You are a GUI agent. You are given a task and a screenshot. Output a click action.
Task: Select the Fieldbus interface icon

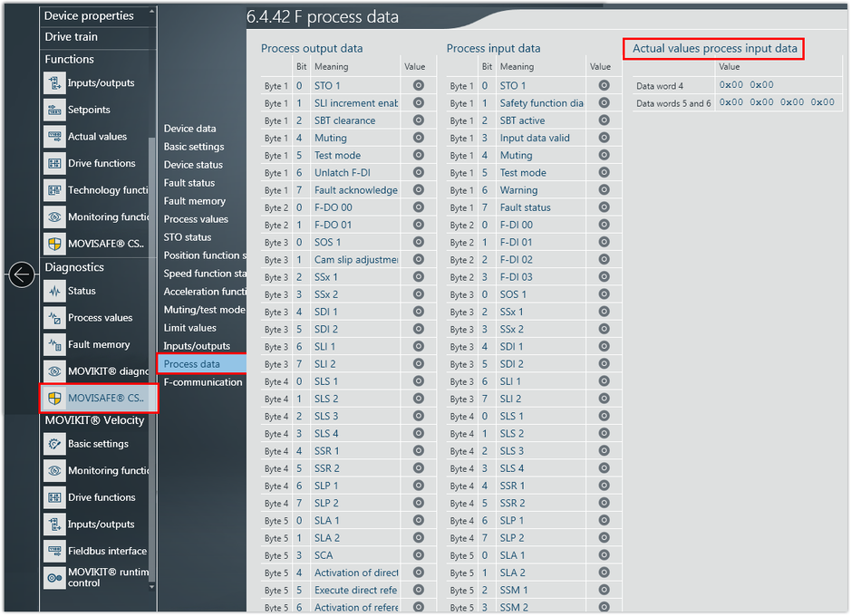[54, 551]
